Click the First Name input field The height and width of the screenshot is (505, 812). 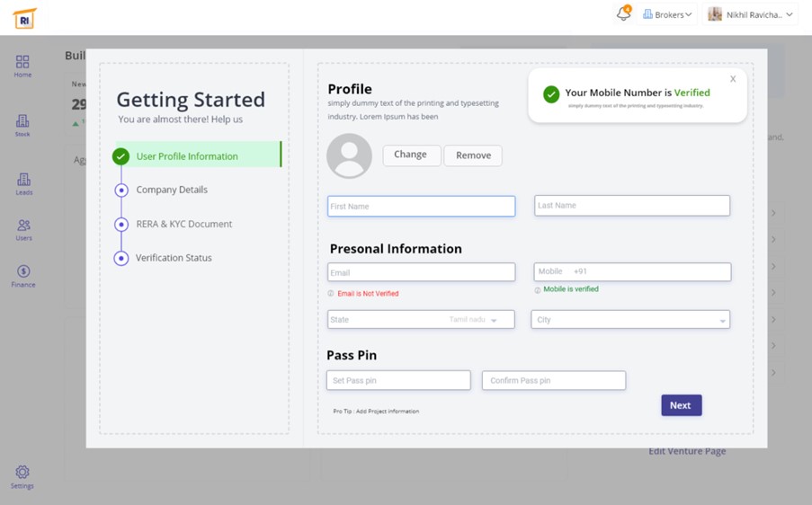(x=421, y=207)
